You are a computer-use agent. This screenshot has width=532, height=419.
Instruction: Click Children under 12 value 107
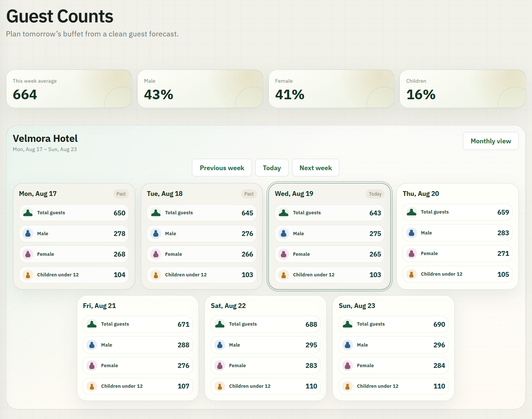(183, 386)
